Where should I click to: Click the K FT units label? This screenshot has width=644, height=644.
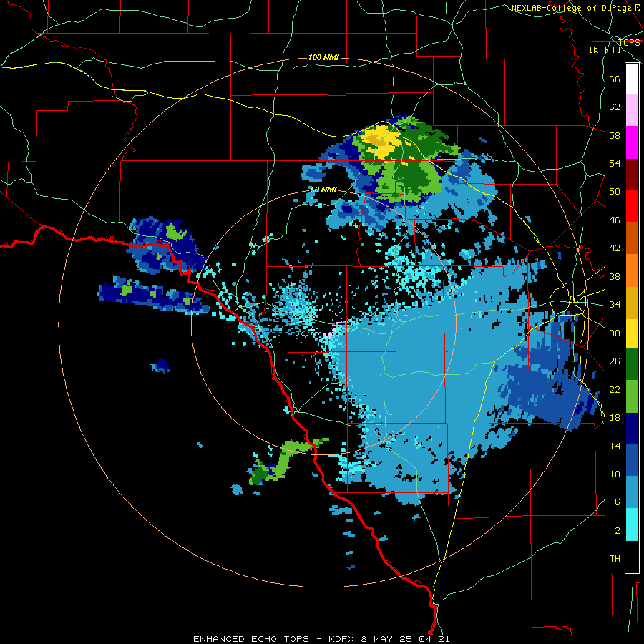point(605,49)
